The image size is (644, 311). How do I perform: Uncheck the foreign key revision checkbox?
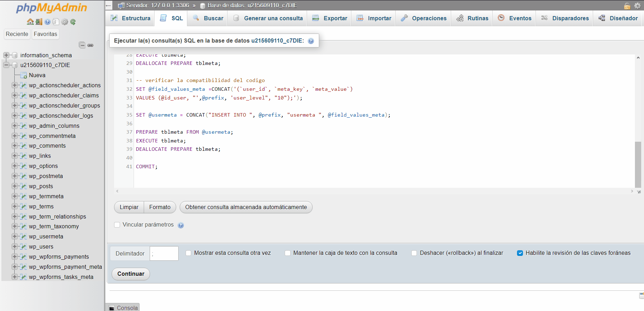520,253
